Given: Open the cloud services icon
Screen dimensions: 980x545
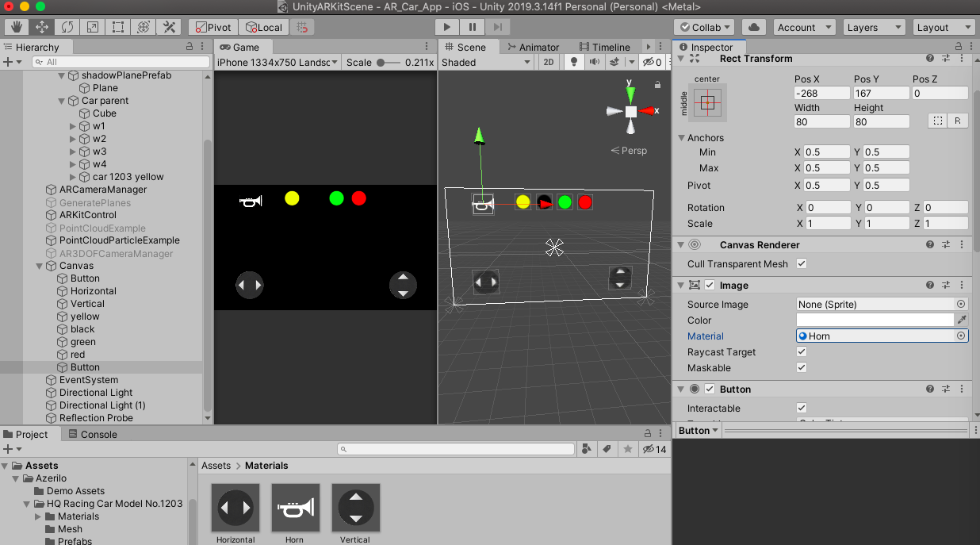Looking at the screenshot, I should pyautogui.click(x=753, y=27).
